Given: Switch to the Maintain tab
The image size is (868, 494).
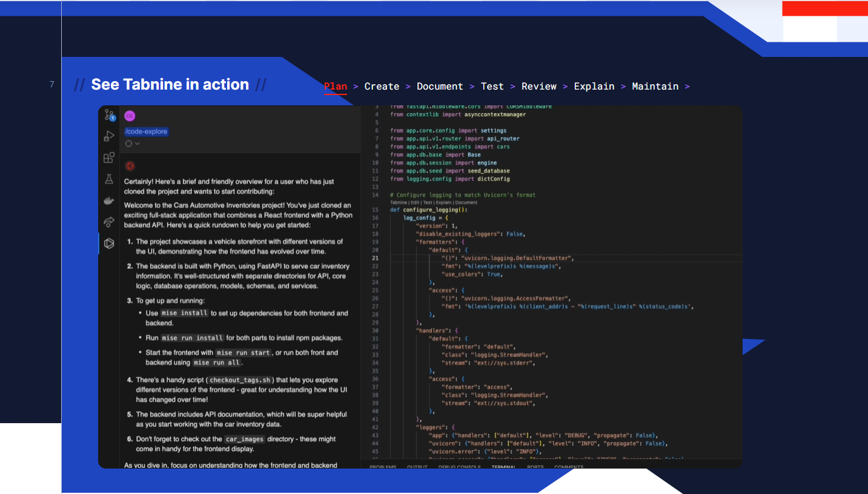Looking at the screenshot, I should coord(655,87).
